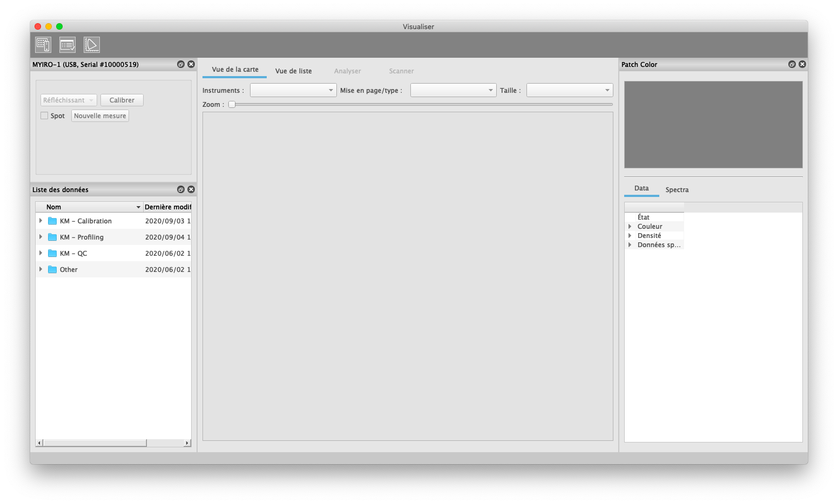Click the KM - Profiling folder name
Screen dimensions: 838x504
click(x=82, y=237)
